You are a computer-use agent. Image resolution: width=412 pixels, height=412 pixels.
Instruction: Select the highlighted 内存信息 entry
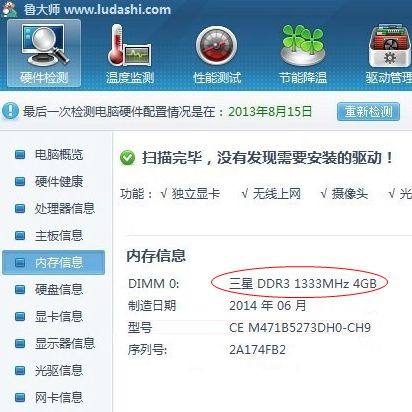(53, 262)
